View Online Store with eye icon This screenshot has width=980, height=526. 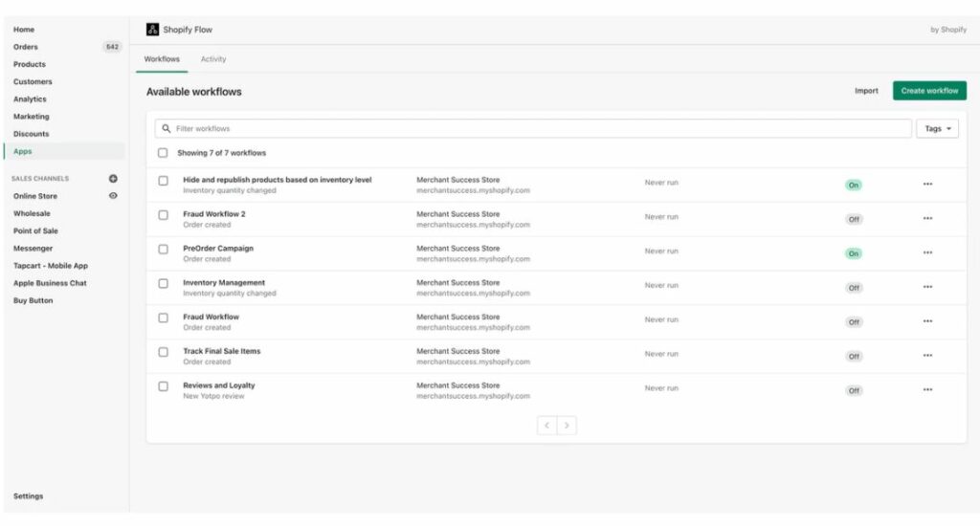point(113,195)
